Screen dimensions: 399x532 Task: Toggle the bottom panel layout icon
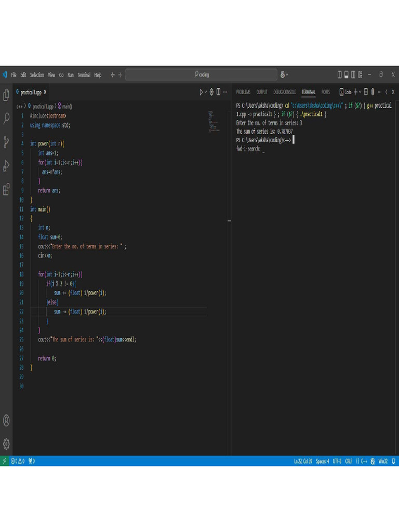pyautogui.click(x=346, y=75)
